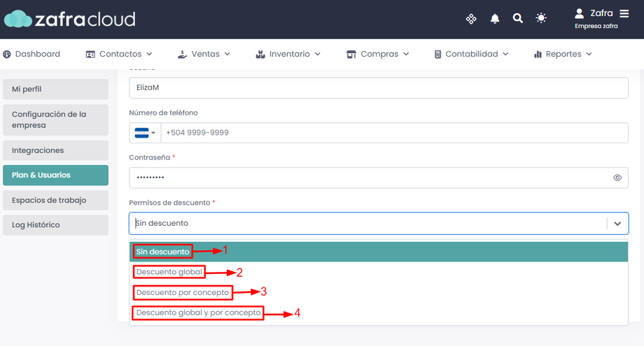Open Configuración de la empresa
This screenshot has width=644, height=346.
coord(55,120)
